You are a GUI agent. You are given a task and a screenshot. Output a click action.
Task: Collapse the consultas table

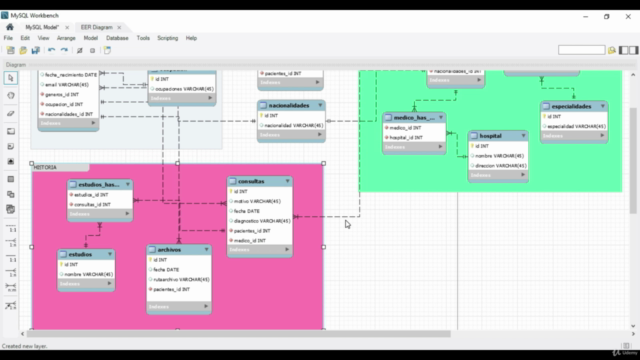(287, 181)
